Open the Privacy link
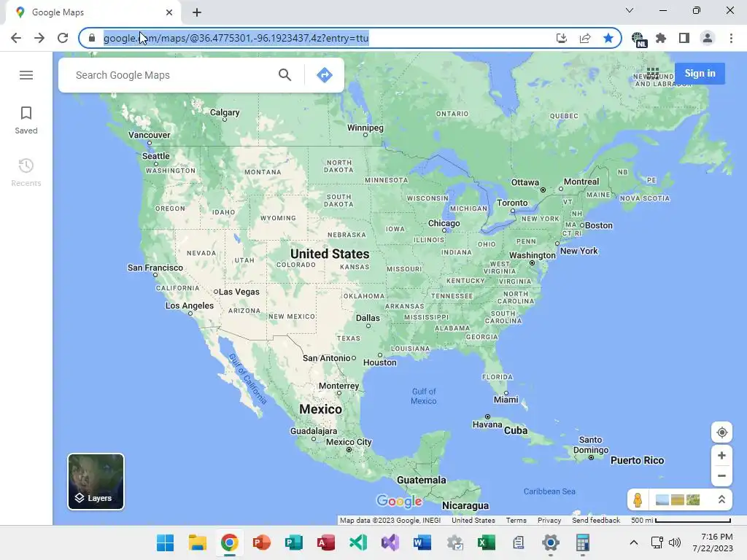 (x=549, y=521)
